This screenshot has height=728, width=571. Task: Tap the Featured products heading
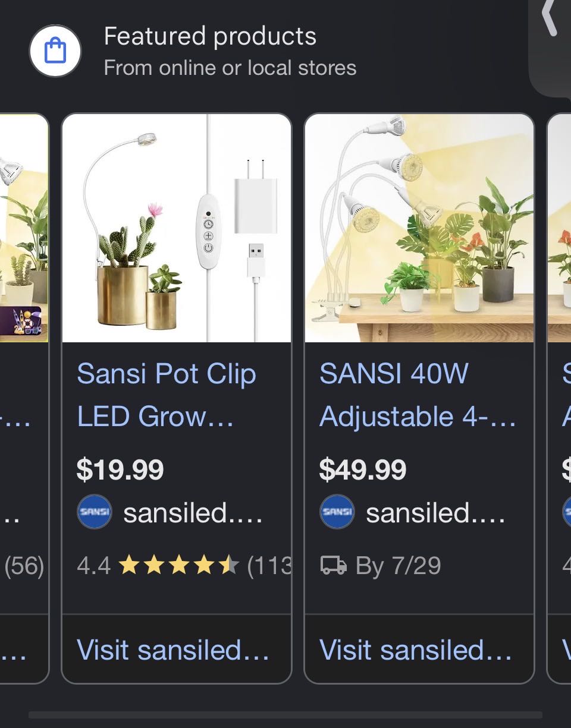210,36
